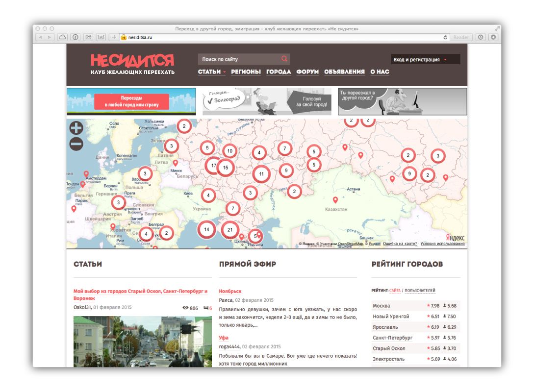Click comments icon showing 6
Image resolution: width=534 pixels, height=392 pixels.
click(x=205, y=308)
